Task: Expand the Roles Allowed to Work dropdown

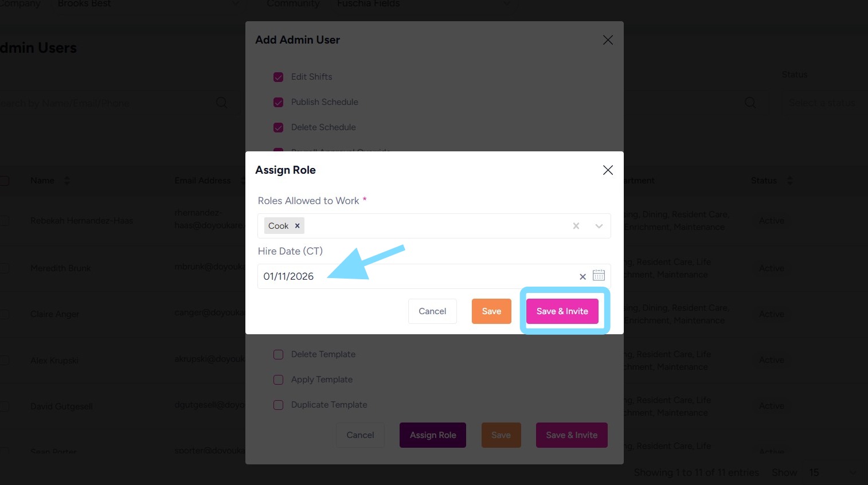Action: tap(599, 226)
